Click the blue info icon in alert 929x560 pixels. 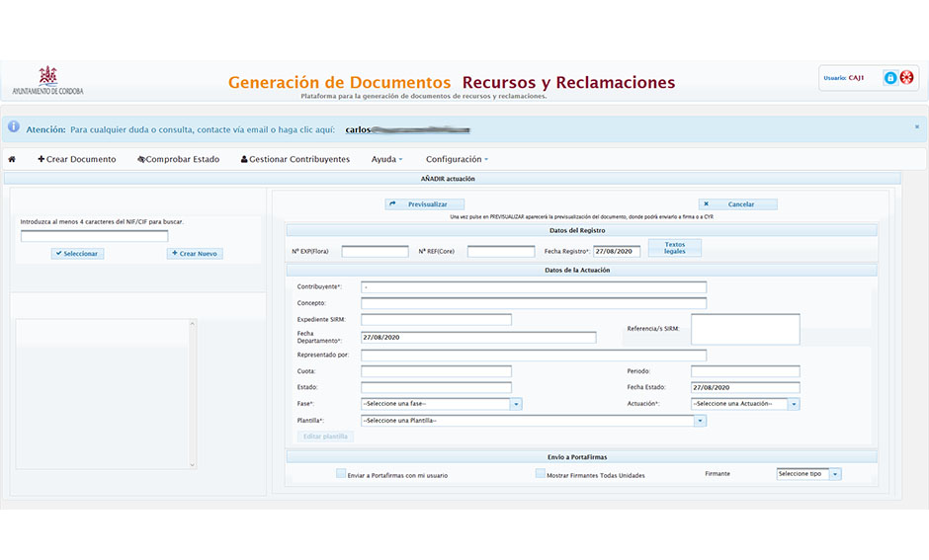click(14, 127)
